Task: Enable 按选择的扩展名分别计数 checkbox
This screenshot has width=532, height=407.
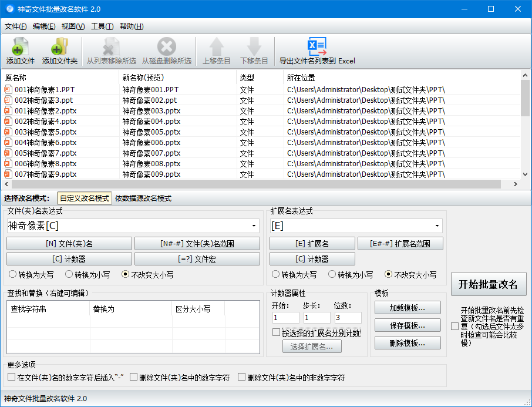Action: (275, 331)
